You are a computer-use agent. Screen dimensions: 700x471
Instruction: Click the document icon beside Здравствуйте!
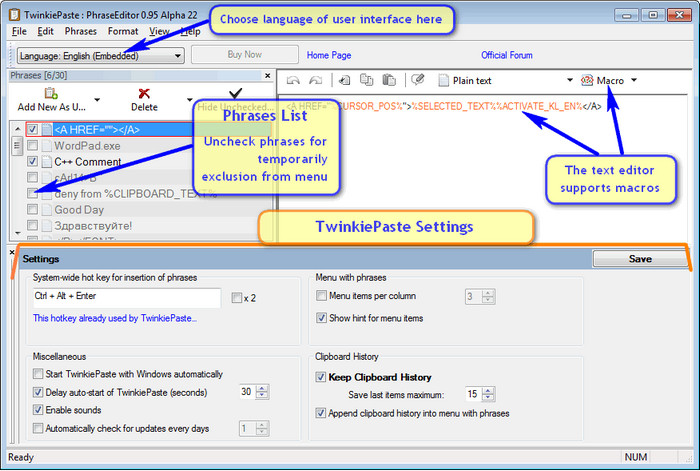tap(46, 225)
